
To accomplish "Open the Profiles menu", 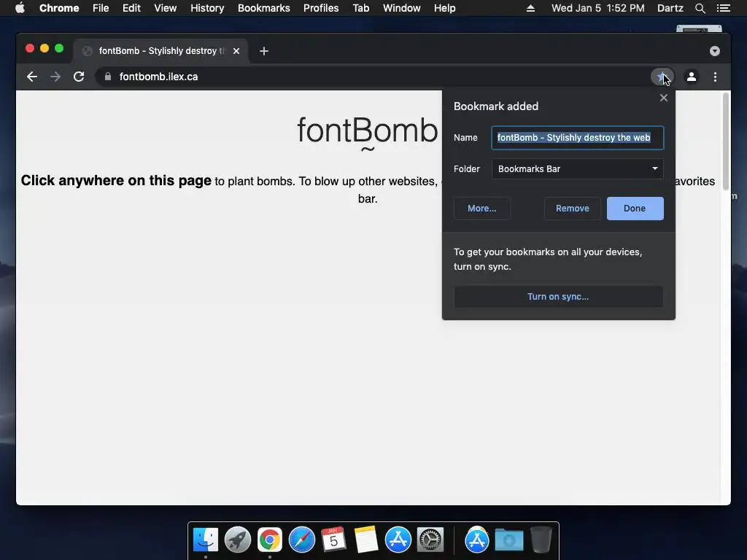I will click(x=321, y=8).
